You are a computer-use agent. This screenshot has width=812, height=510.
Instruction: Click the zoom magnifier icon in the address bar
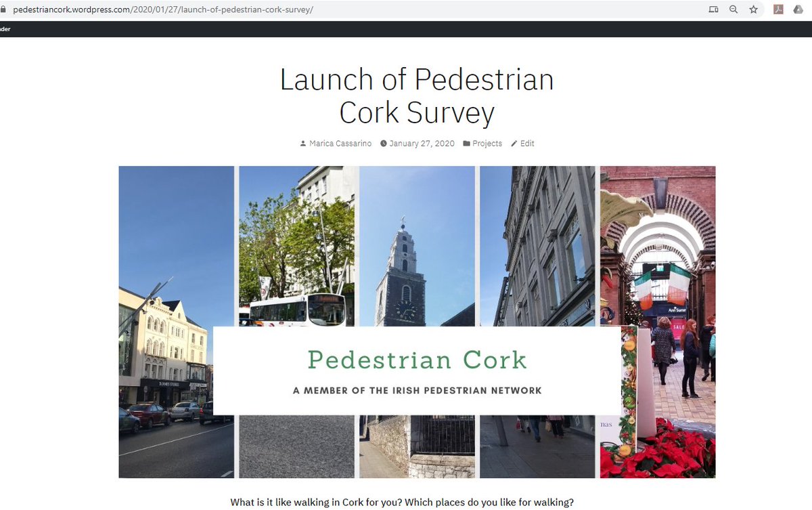[x=733, y=10]
